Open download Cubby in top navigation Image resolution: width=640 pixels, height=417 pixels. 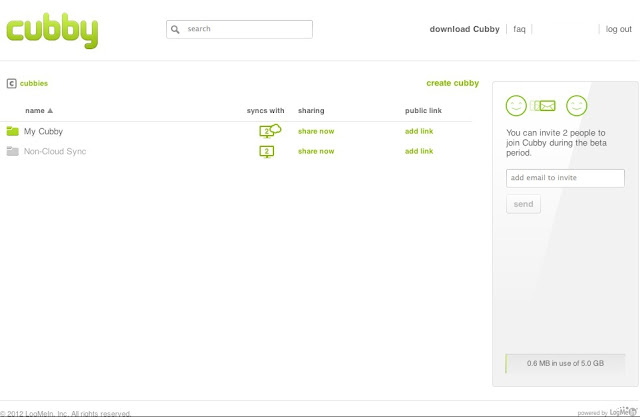click(x=464, y=29)
